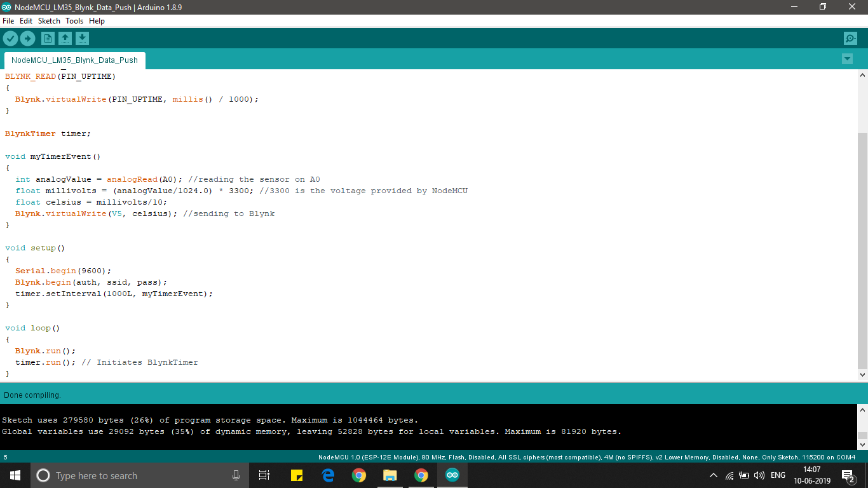Click the 'Sketch uses 279580 bytes' console line
Screen dimensions: 868x488
point(210,420)
